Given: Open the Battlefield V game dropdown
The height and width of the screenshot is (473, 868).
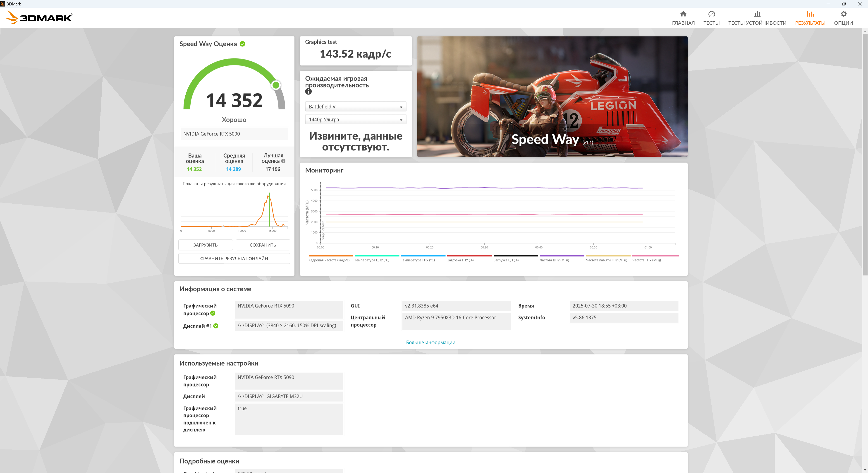Looking at the screenshot, I should click(x=356, y=106).
